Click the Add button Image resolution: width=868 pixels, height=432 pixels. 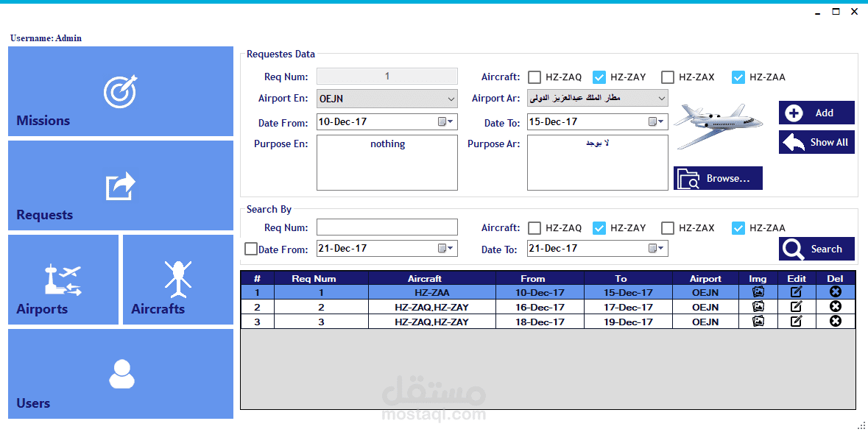coord(816,113)
